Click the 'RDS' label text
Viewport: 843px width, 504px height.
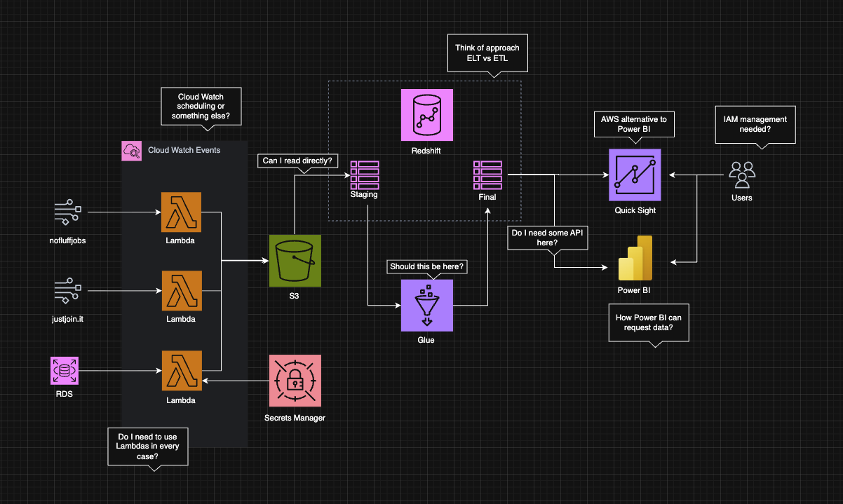click(x=64, y=394)
